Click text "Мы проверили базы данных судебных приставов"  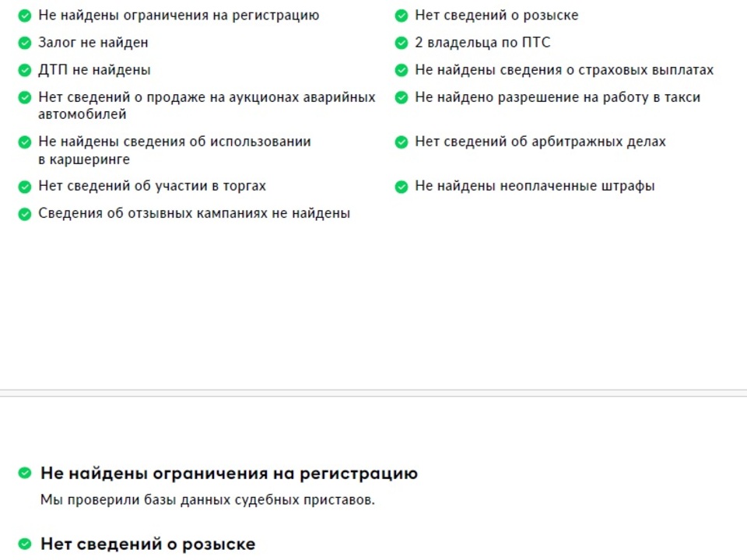point(207,499)
